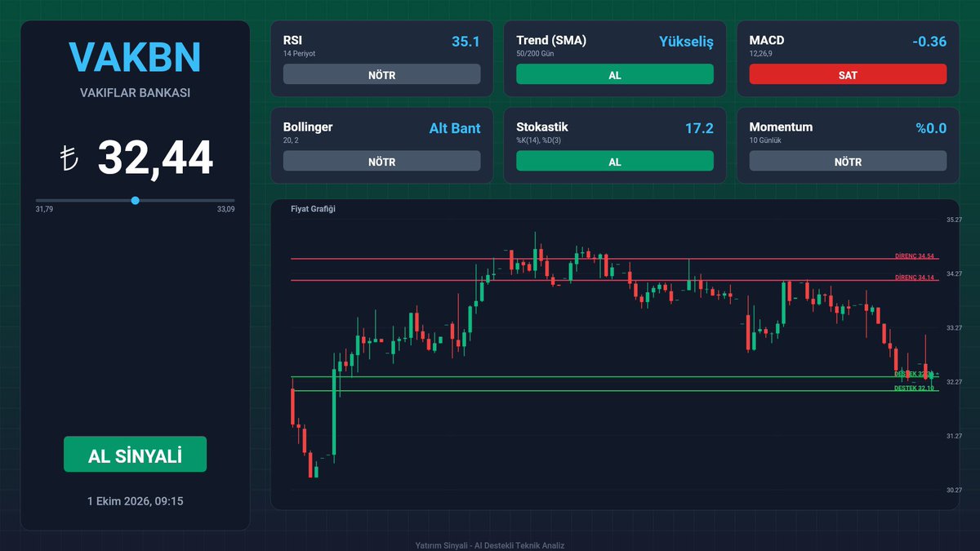Click the VAKIFLAR BANKASI company name
Viewport: 980px width, 551px height.
tap(135, 93)
